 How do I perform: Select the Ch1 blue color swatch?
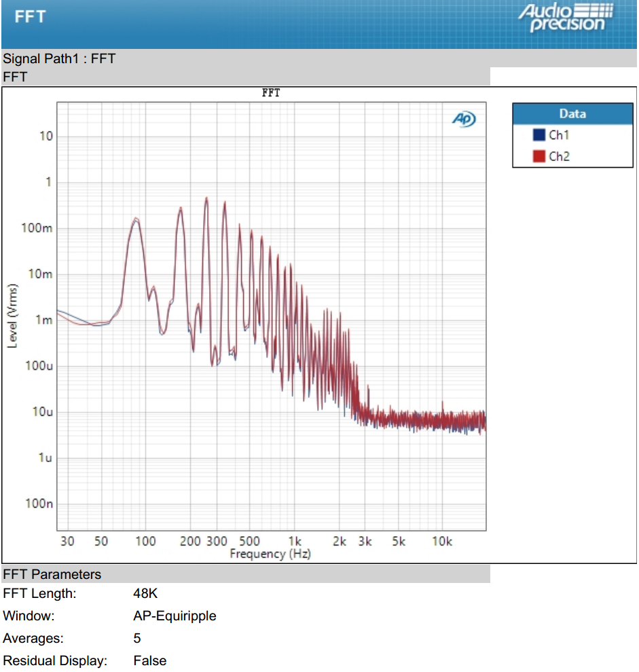(x=538, y=135)
